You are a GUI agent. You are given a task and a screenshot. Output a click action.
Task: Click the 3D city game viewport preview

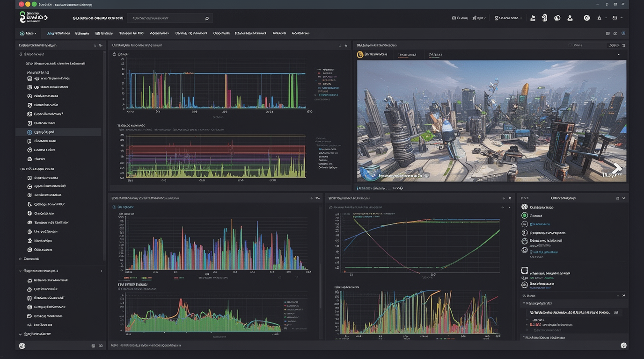[x=491, y=121]
